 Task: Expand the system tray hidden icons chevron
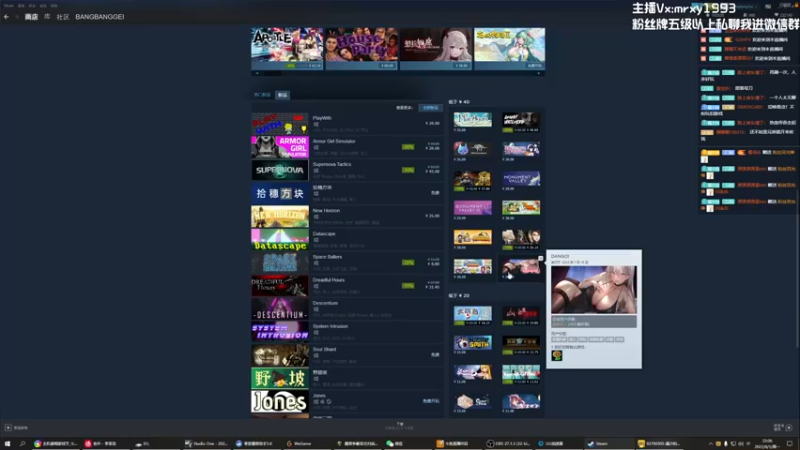[711, 444]
